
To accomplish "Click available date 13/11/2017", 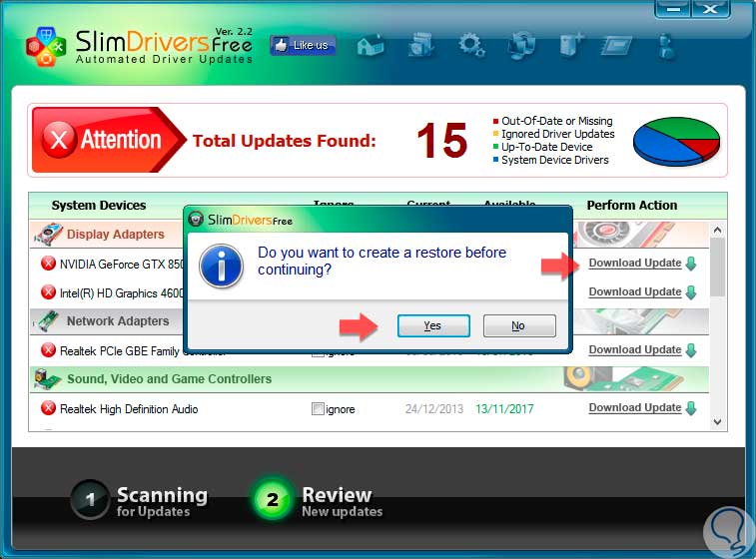I will pos(504,409).
